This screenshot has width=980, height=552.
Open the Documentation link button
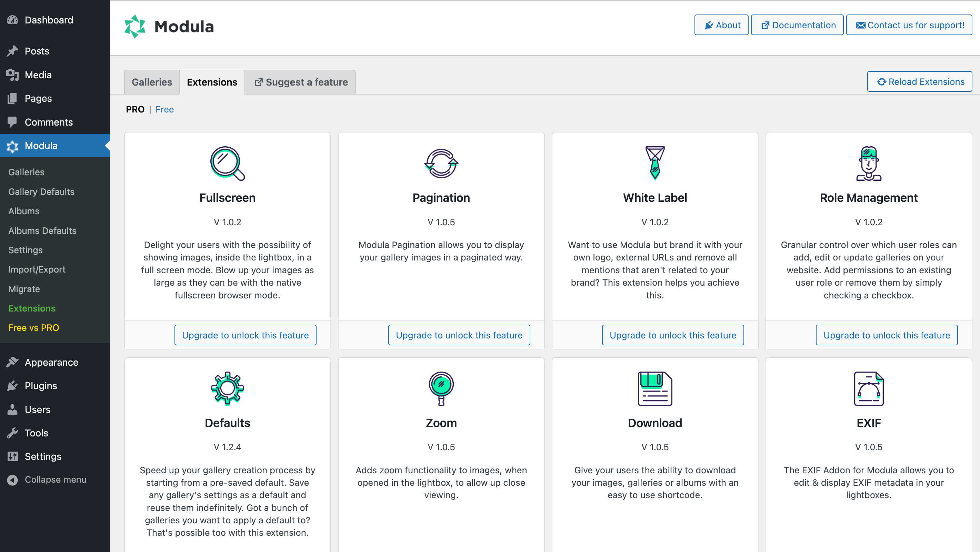[x=797, y=25]
